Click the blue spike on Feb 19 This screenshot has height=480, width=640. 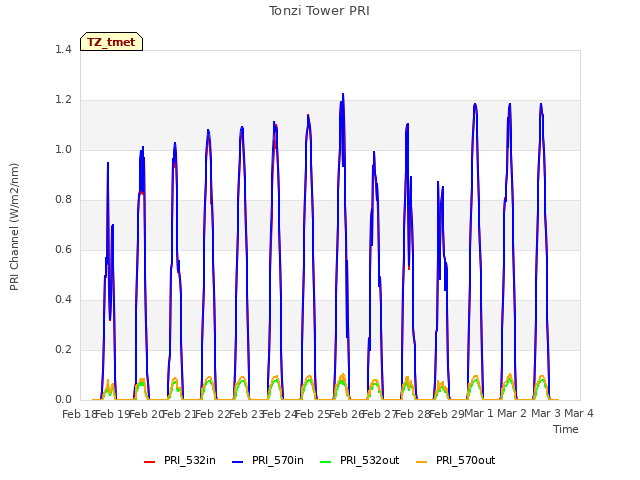coord(108,164)
